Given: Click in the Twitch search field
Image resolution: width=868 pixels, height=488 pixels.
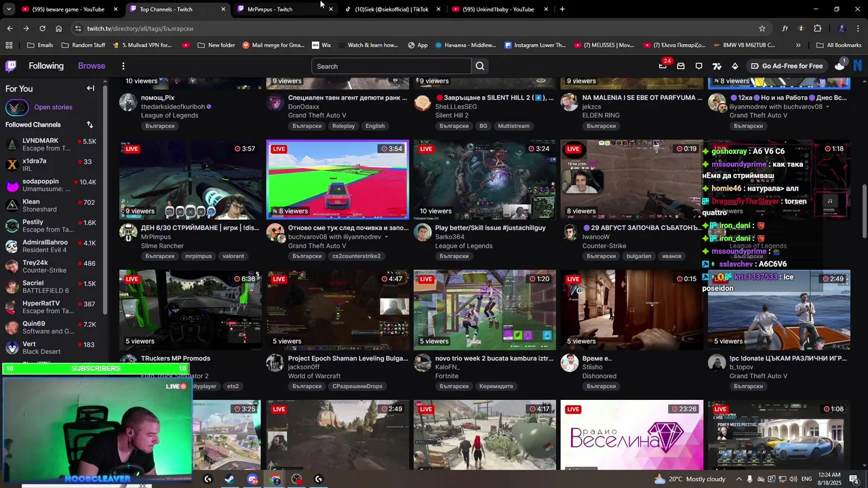Looking at the screenshot, I should point(391,66).
